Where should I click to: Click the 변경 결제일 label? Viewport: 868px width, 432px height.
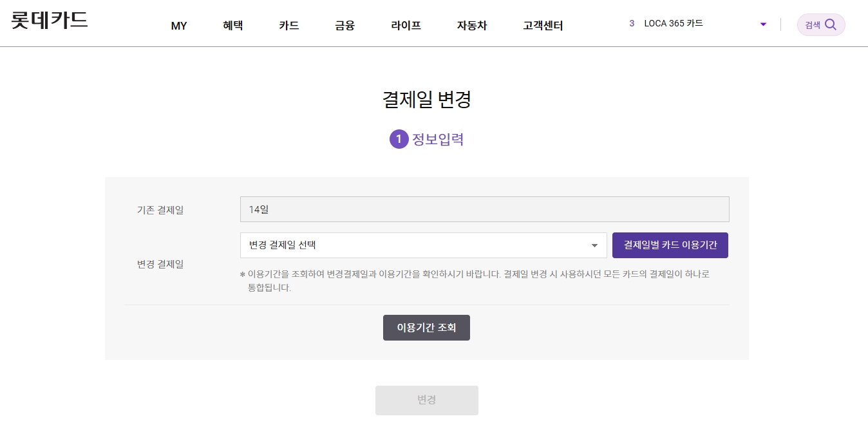160,264
